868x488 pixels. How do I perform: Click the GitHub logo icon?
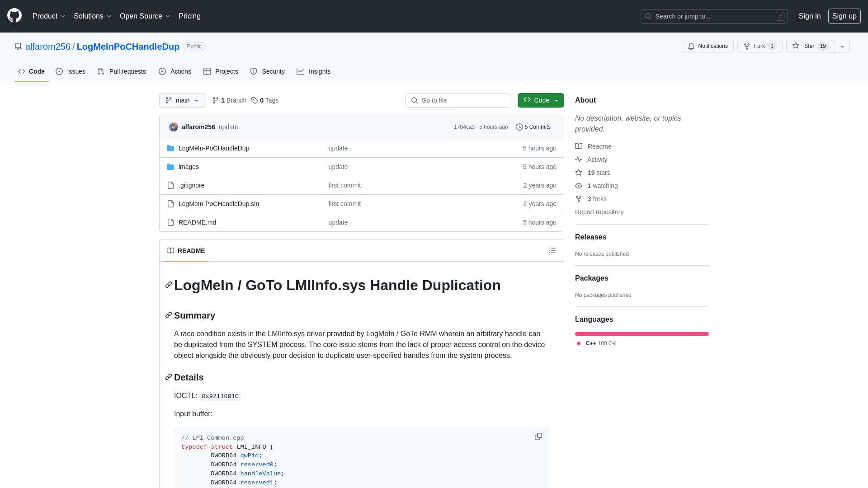14,16
